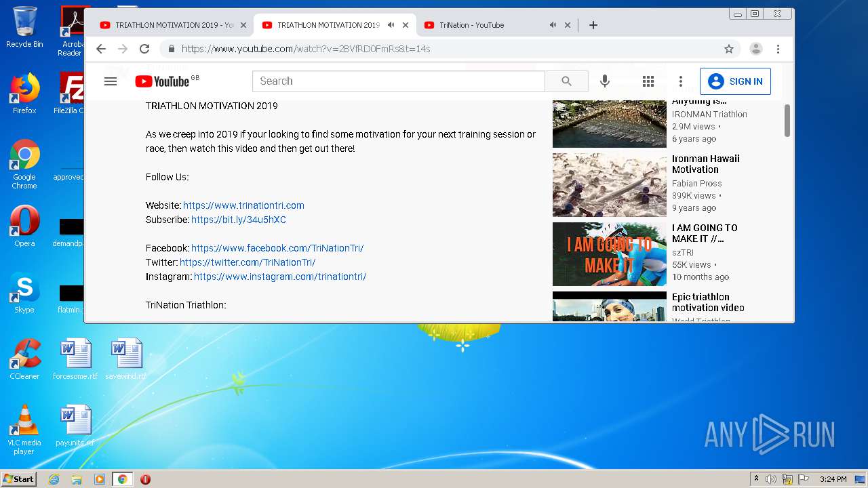Start voice search with microphone icon
The width and height of the screenshot is (868, 488).
(x=605, y=81)
